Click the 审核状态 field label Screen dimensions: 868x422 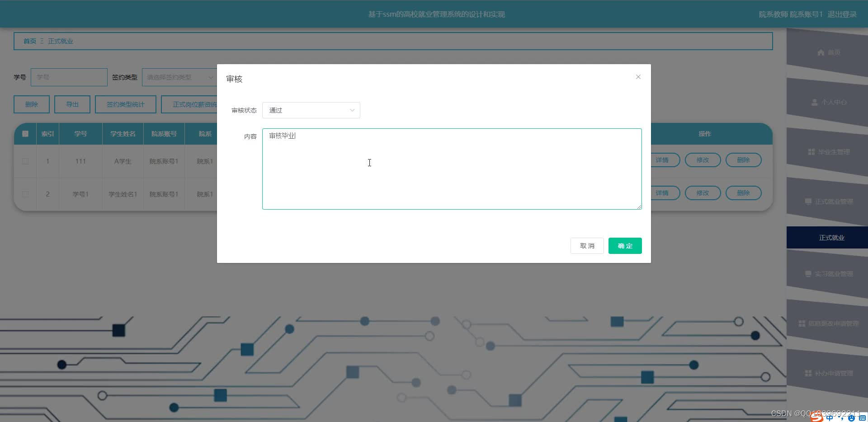click(x=244, y=110)
